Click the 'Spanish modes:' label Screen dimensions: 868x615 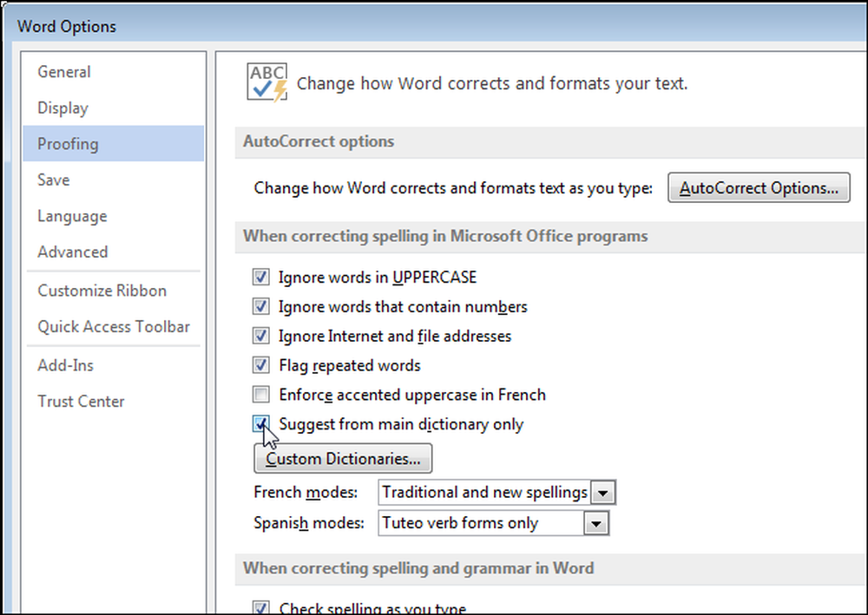pyautogui.click(x=309, y=523)
